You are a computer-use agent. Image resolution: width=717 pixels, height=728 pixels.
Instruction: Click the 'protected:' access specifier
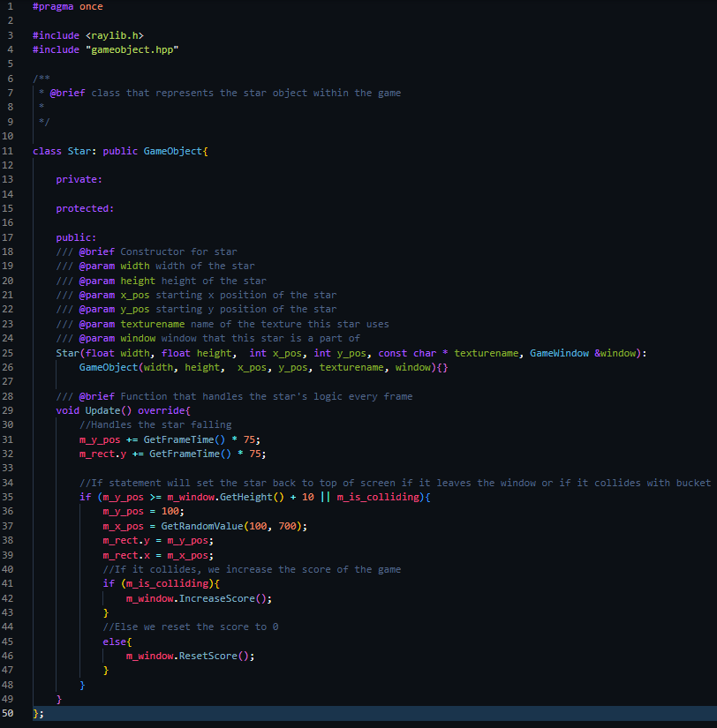click(x=85, y=208)
